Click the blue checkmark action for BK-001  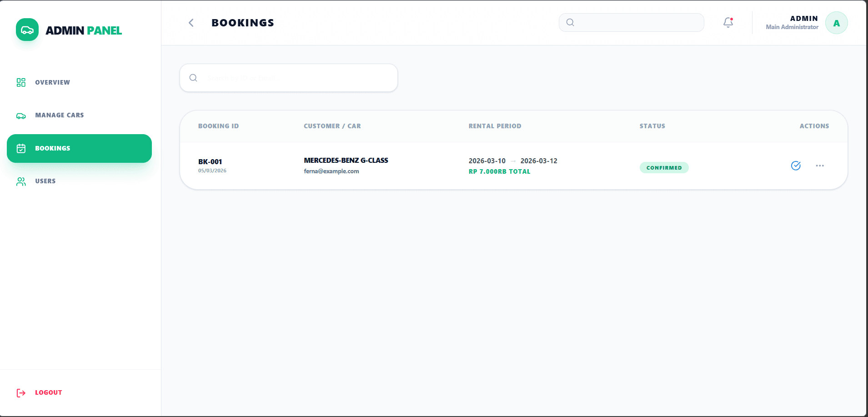coord(796,166)
